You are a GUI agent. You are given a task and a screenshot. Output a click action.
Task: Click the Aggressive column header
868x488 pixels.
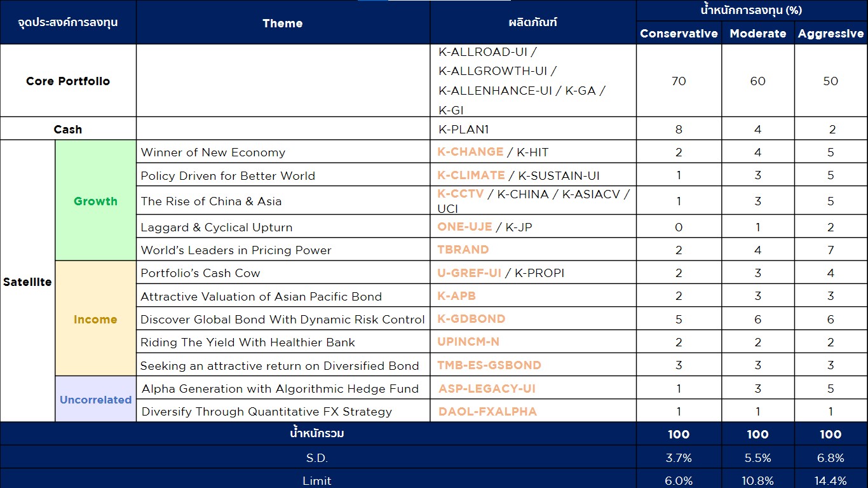click(x=831, y=34)
